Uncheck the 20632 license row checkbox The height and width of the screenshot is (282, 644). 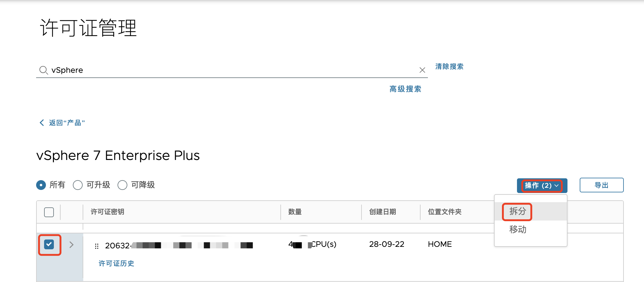coord(49,244)
